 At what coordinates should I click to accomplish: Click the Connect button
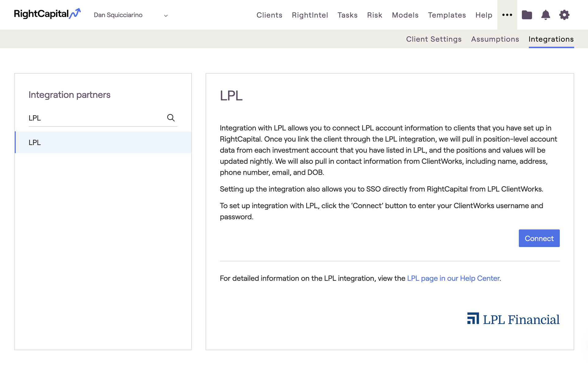[x=539, y=238]
